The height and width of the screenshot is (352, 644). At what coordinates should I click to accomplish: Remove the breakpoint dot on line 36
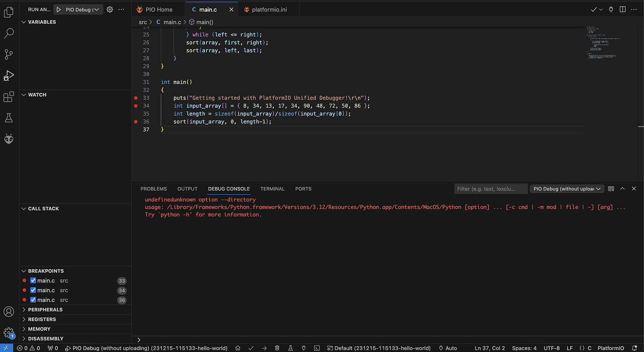136,122
